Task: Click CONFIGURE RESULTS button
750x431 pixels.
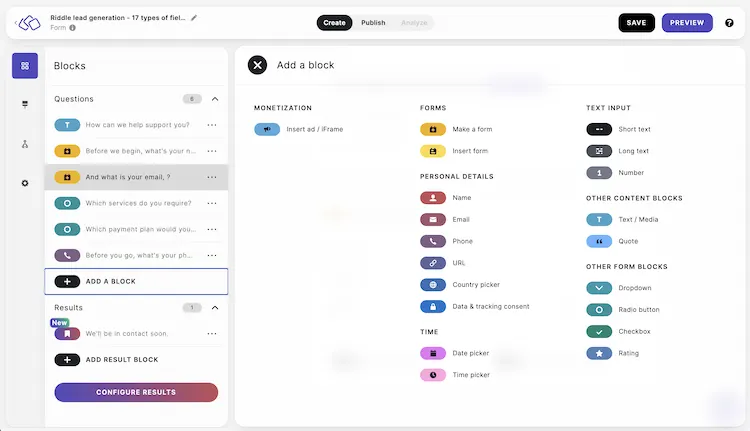Action: (x=136, y=392)
